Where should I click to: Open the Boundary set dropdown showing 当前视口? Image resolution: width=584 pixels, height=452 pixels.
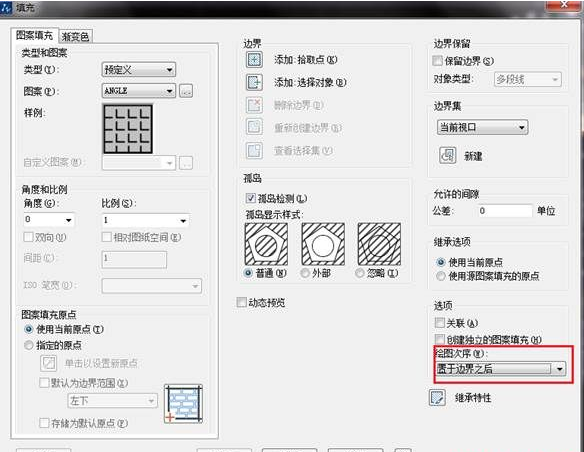tap(482, 127)
